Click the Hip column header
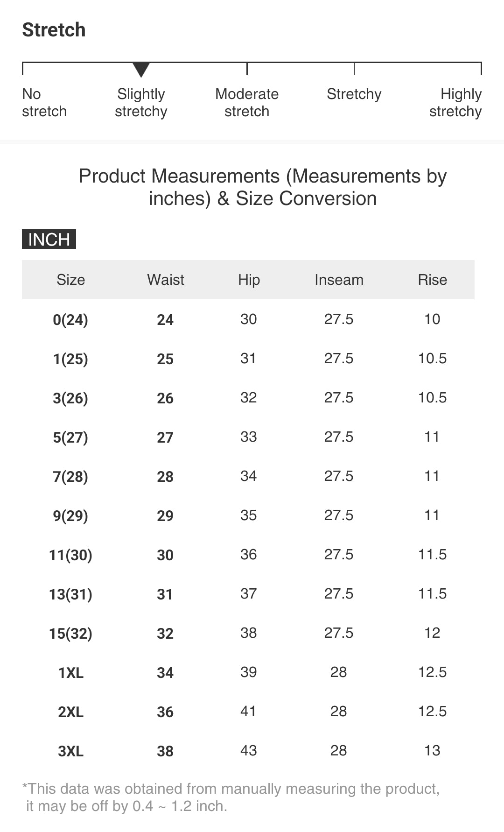This screenshot has width=504, height=832. (249, 280)
